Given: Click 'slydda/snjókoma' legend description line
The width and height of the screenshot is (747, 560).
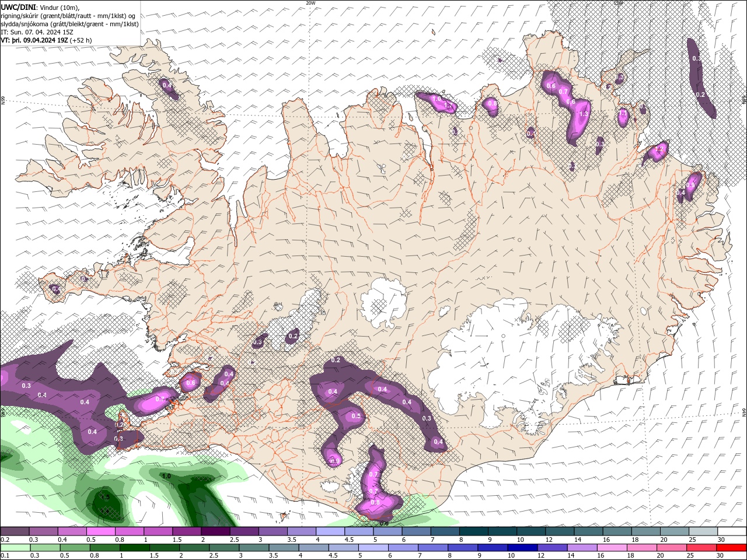Looking at the screenshot, I should pyautogui.click(x=69, y=24).
